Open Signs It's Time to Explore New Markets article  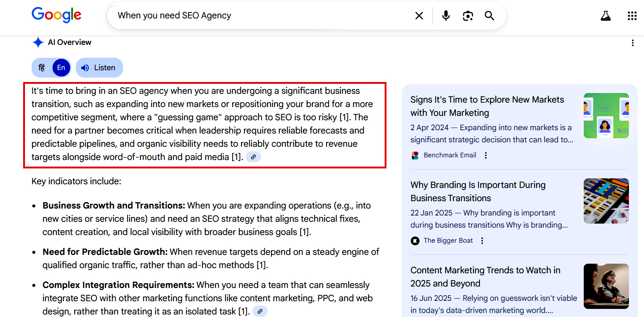[x=487, y=106]
